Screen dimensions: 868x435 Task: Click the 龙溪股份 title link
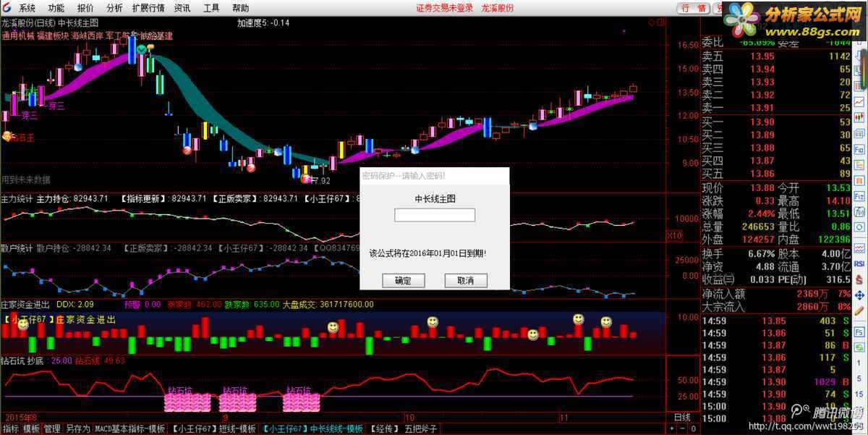498,8
